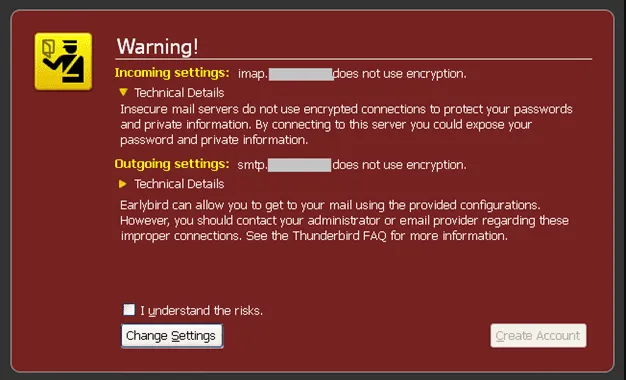This screenshot has height=380, width=626.
Task: Click the Change Settings button
Action: [172, 336]
